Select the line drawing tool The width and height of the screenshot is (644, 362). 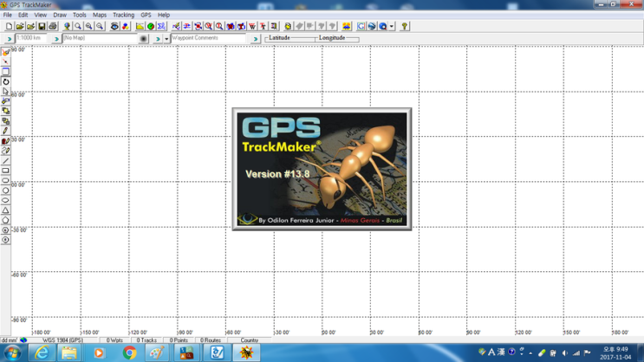[5, 161]
